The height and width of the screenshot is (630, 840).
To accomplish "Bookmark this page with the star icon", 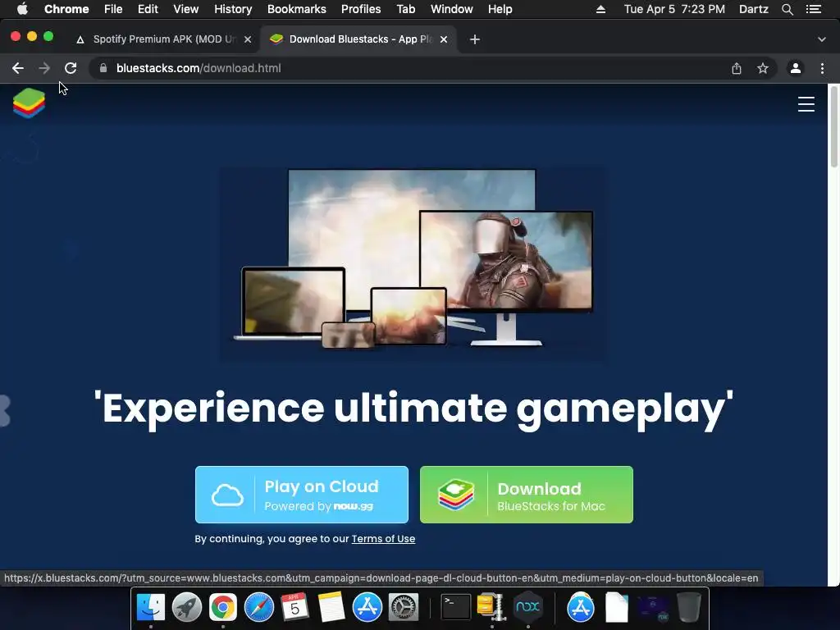I will coord(763,68).
